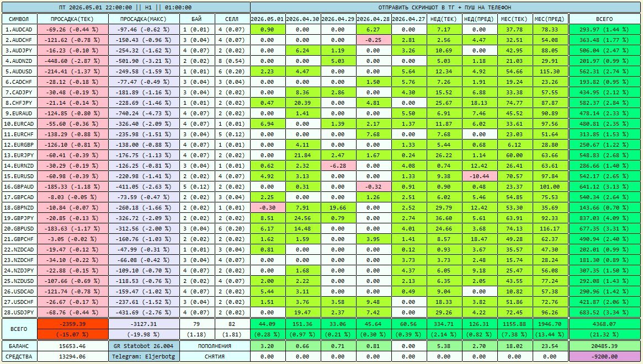Image resolution: width=643 pixels, height=364 pixels.
Task: Click total 641.12 (3.13 %) for GBPAUD
Action: click(604, 186)
